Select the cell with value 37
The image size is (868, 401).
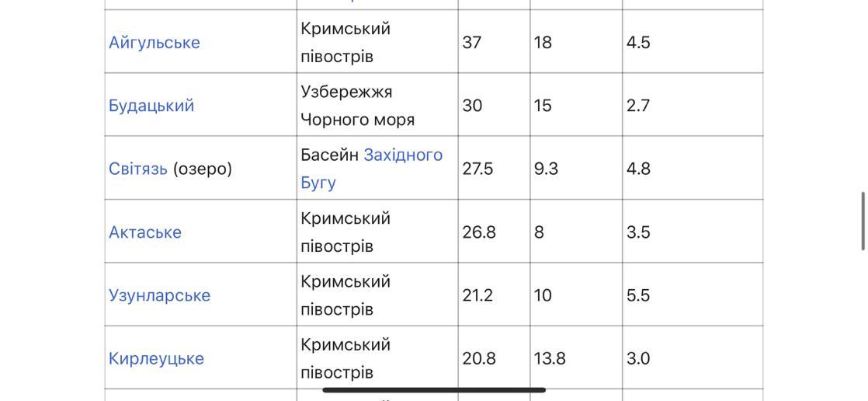point(494,42)
